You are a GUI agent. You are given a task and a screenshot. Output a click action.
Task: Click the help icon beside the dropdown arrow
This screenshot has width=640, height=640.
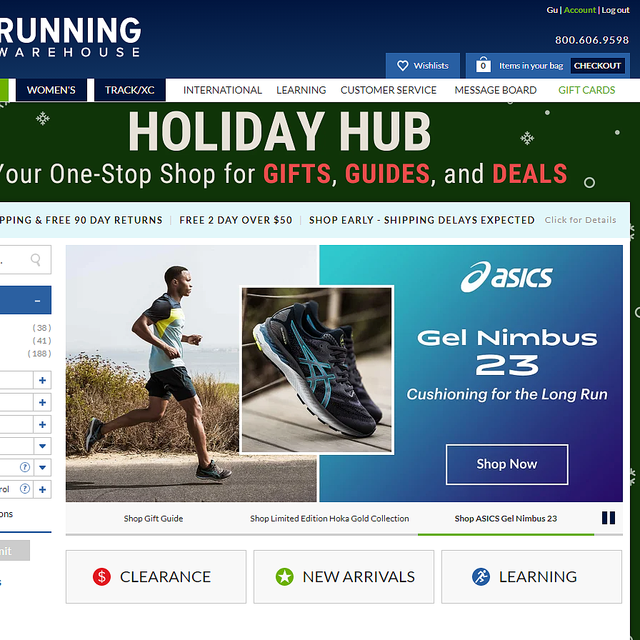point(25,467)
